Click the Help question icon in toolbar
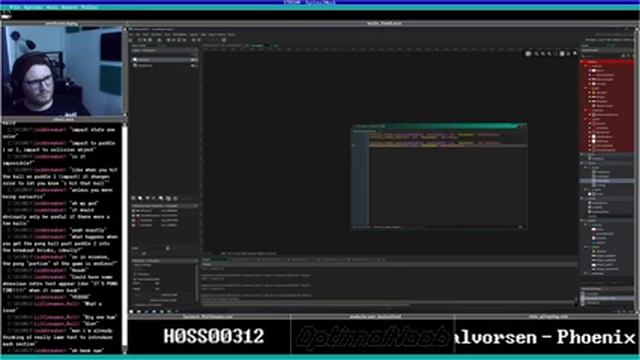 click(199, 40)
